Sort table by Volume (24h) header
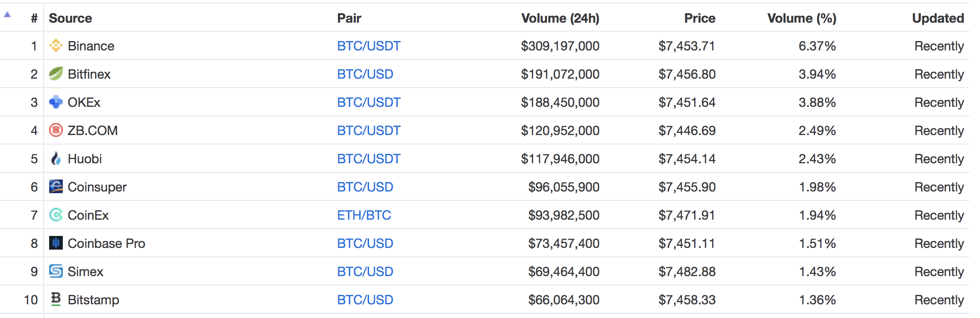Screen dimensions: 980x318 560,18
